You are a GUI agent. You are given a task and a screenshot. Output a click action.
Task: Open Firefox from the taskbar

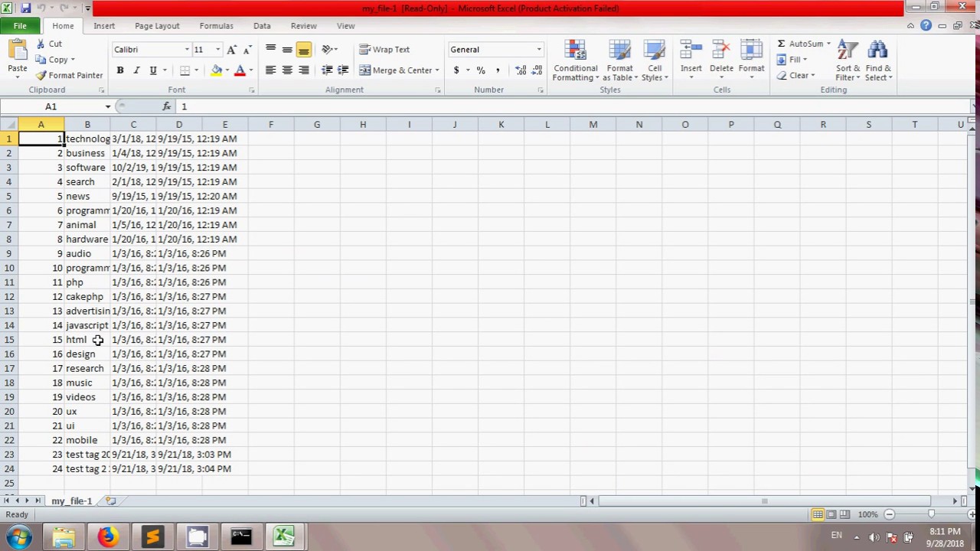pos(108,536)
